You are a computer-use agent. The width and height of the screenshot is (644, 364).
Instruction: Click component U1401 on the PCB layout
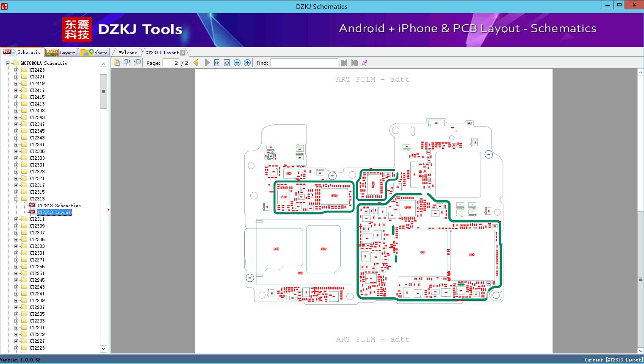pos(472,255)
